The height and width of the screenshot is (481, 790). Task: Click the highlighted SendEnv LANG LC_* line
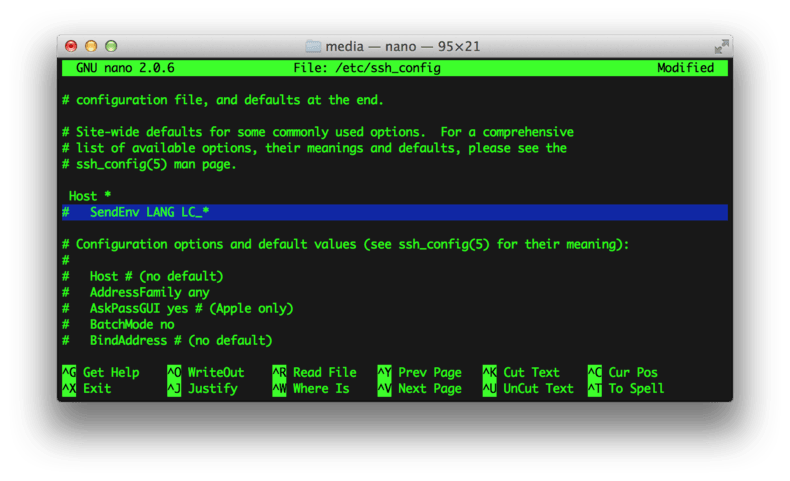(x=395, y=212)
